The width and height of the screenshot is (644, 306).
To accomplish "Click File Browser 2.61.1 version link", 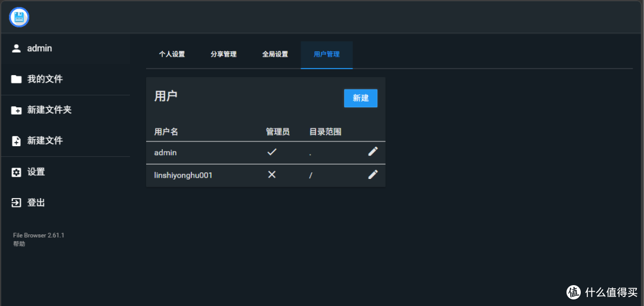I will (39, 236).
